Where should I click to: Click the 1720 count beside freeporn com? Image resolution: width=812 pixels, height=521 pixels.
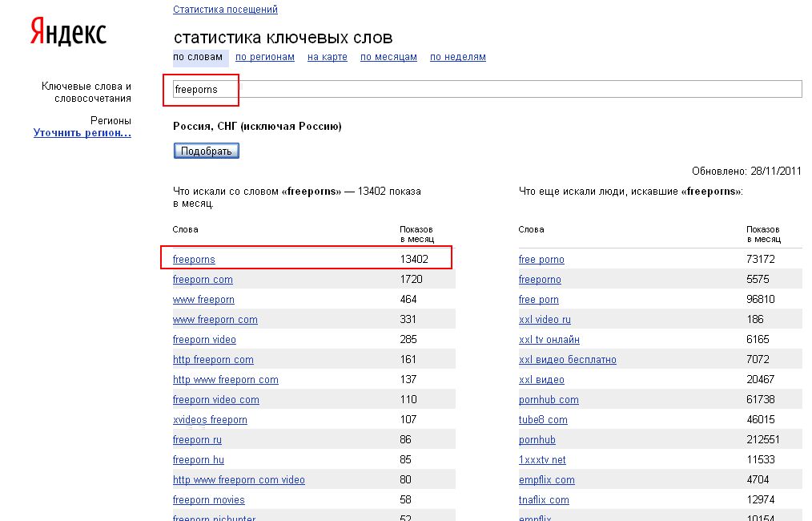click(411, 280)
